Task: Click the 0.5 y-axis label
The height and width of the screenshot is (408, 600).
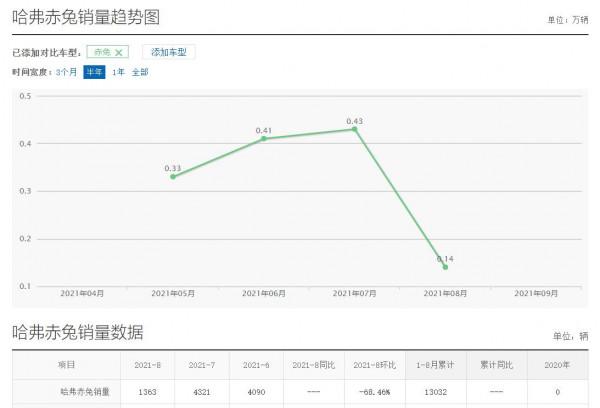Action: [x=25, y=96]
